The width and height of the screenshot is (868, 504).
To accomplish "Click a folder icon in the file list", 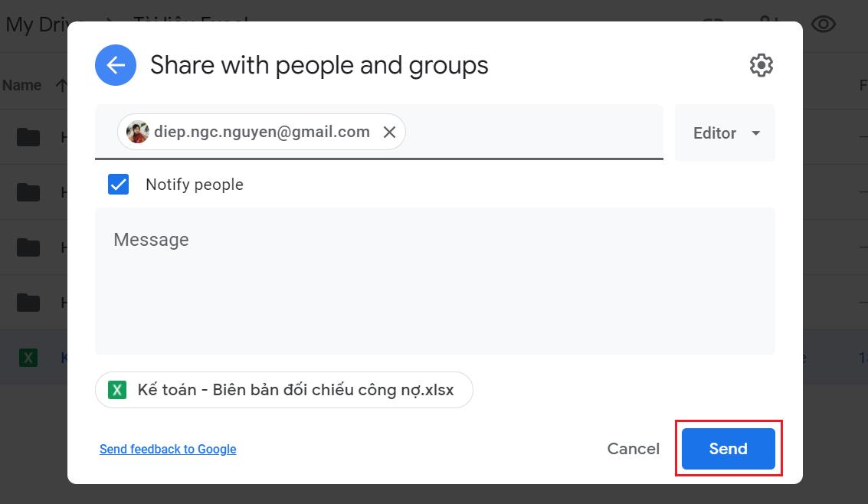I will pos(28,136).
